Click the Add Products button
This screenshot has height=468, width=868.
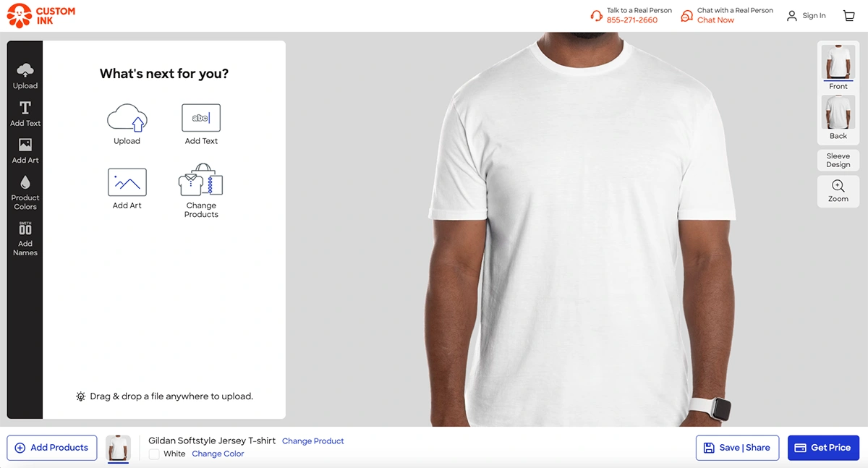point(52,448)
